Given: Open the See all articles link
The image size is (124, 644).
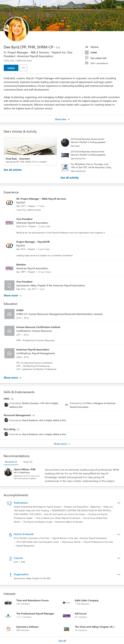Looking at the screenshot, I should point(13,170).
